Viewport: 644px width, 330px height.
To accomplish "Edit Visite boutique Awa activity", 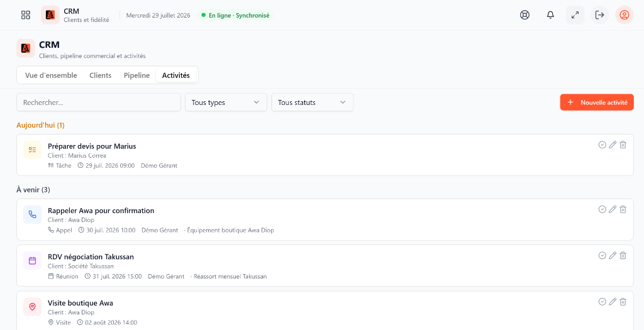I will point(613,302).
